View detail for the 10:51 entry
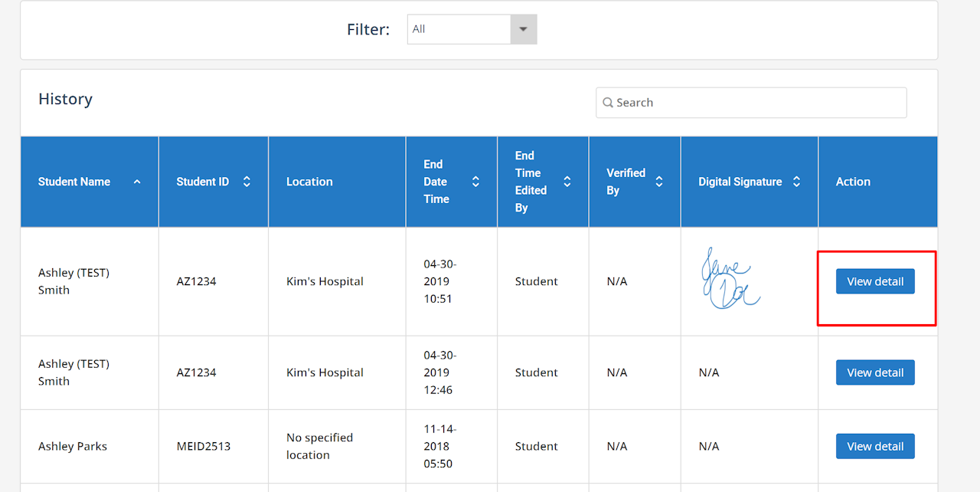This screenshot has width=980, height=492. click(875, 281)
